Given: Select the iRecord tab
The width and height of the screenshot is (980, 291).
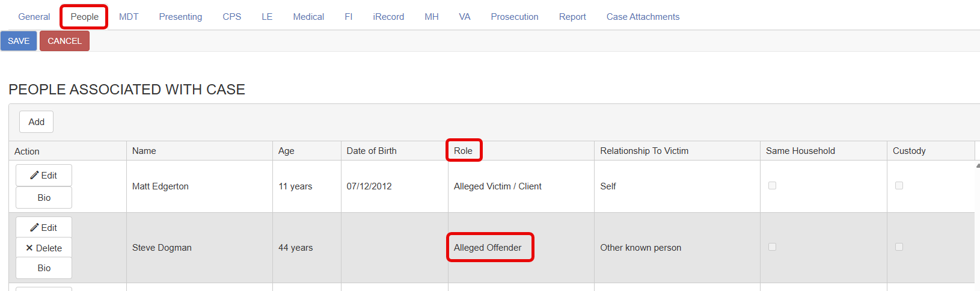Looking at the screenshot, I should 388,17.
